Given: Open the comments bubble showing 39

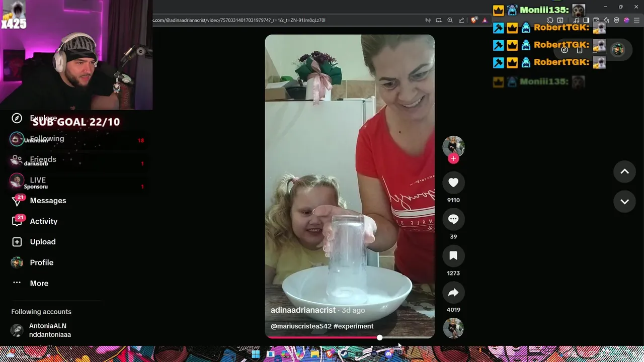Looking at the screenshot, I should click(x=453, y=219).
